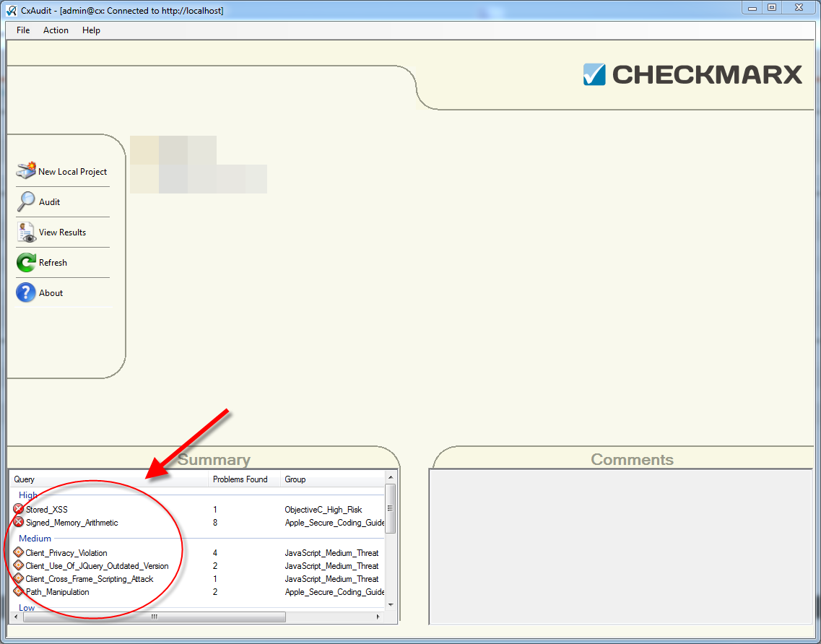Click the Audit label
Image resolution: width=821 pixels, height=644 pixels.
(x=50, y=202)
